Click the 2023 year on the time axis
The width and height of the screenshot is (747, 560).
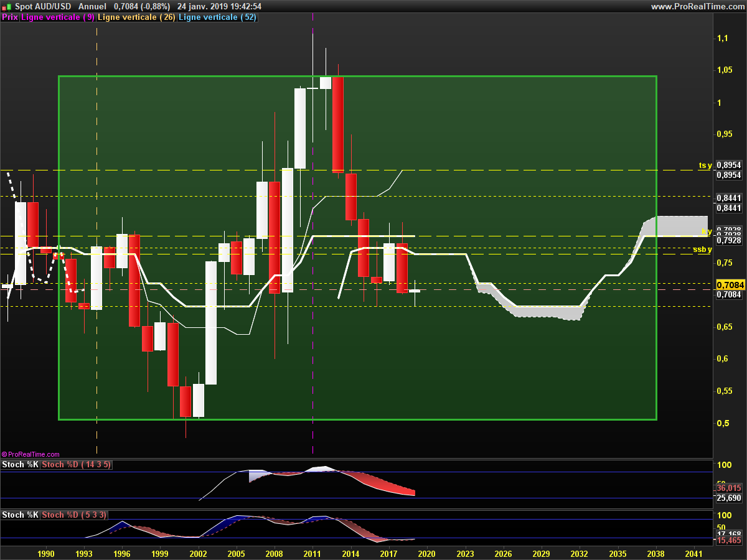point(465,554)
